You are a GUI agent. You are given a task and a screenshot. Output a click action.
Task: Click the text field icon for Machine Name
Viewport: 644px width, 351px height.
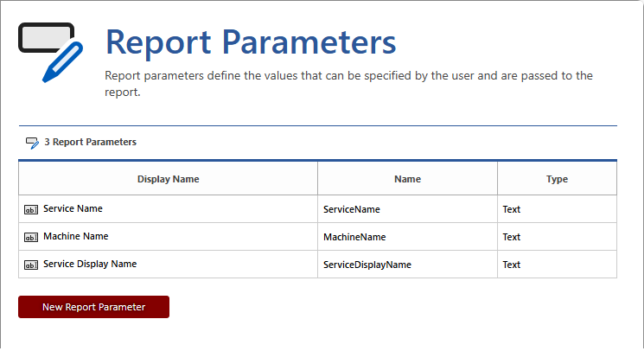[x=31, y=237]
